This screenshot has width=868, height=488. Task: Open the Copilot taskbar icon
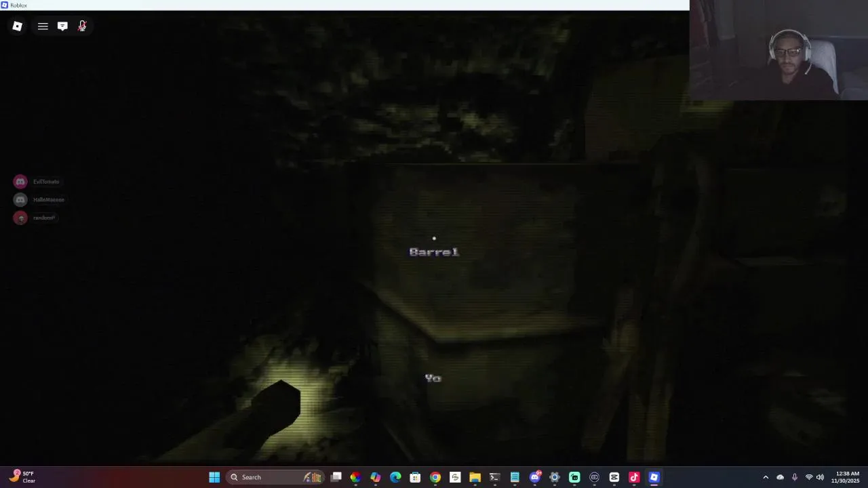point(375,477)
